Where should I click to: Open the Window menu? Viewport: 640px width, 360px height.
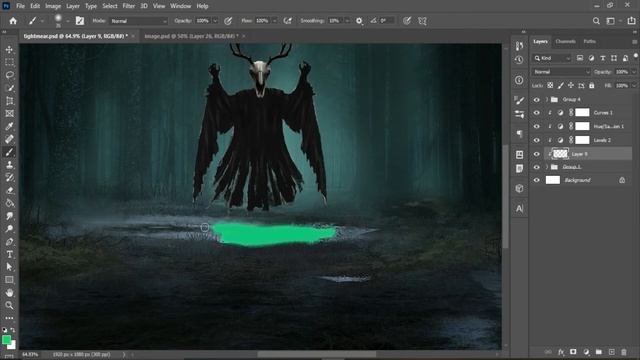pyautogui.click(x=180, y=6)
